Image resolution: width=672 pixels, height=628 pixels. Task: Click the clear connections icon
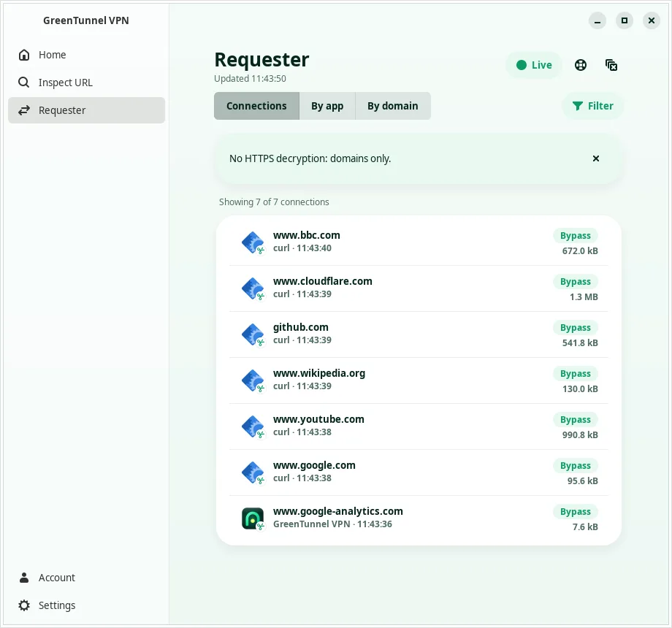[611, 65]
